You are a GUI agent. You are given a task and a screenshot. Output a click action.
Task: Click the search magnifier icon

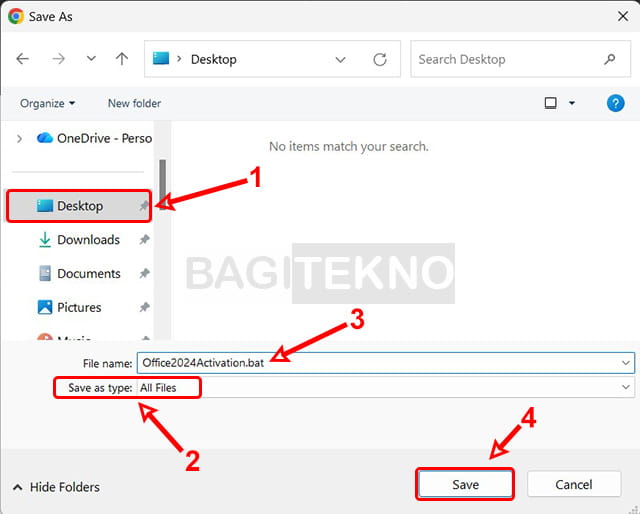click(x=609, y=60)
